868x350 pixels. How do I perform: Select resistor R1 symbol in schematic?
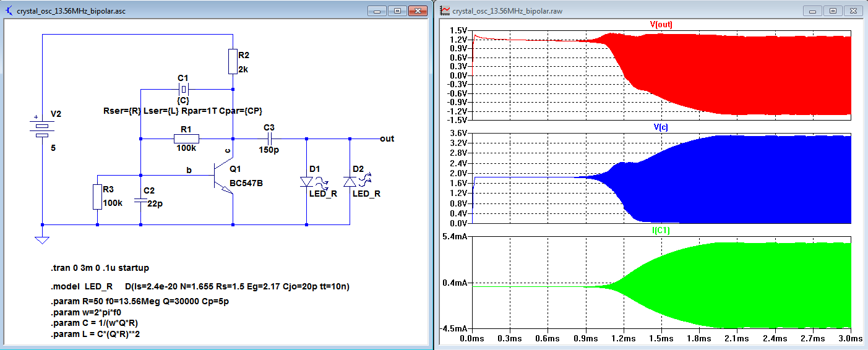click(186, 139)
